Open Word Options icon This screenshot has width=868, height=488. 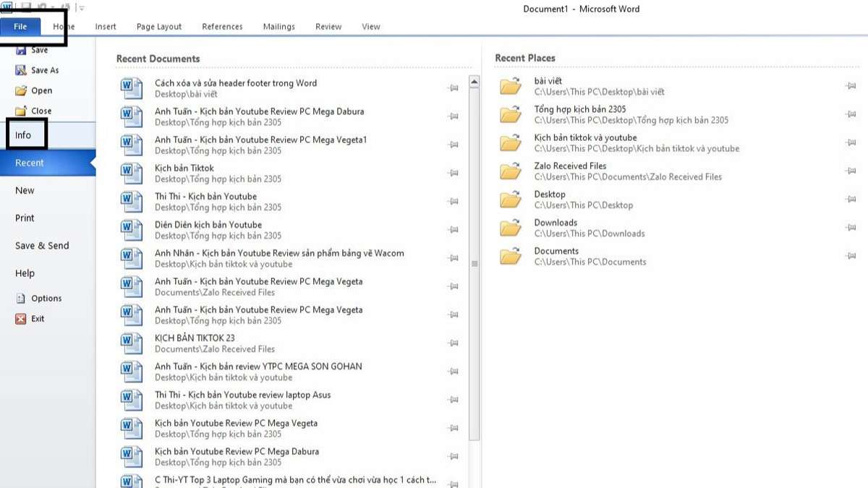(20, 298)
